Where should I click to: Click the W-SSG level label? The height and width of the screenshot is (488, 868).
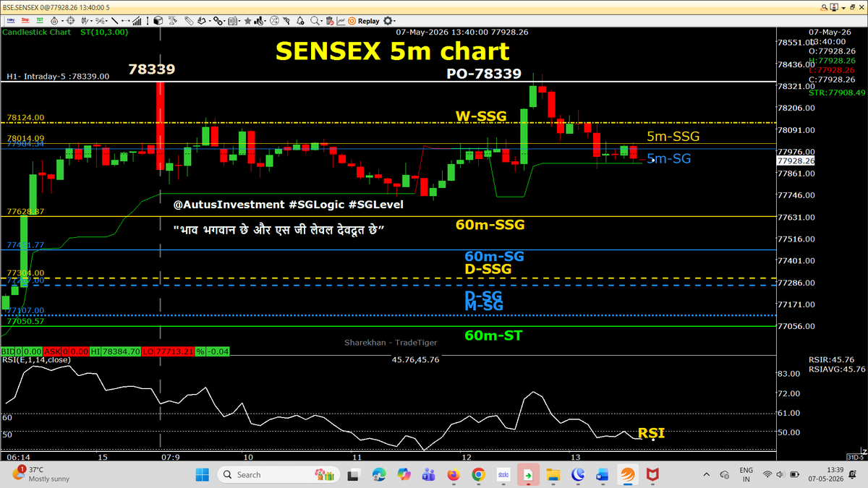(480, 116)
